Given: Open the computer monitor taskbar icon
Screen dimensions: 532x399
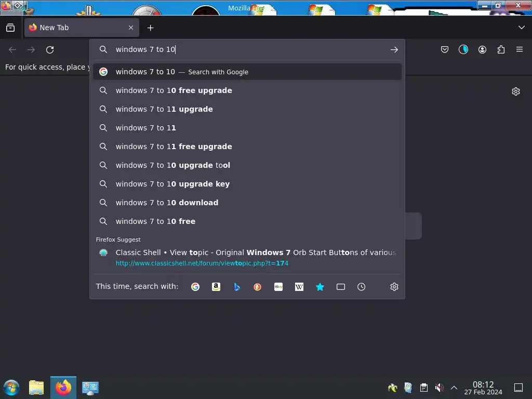Looking at the screenshot, I should point(90,388).
